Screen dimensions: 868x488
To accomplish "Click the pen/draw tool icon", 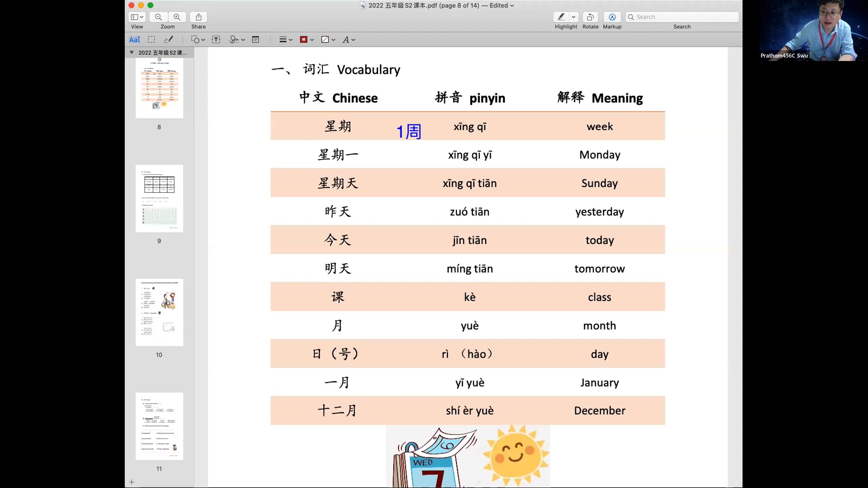I will tap(169, 39).
